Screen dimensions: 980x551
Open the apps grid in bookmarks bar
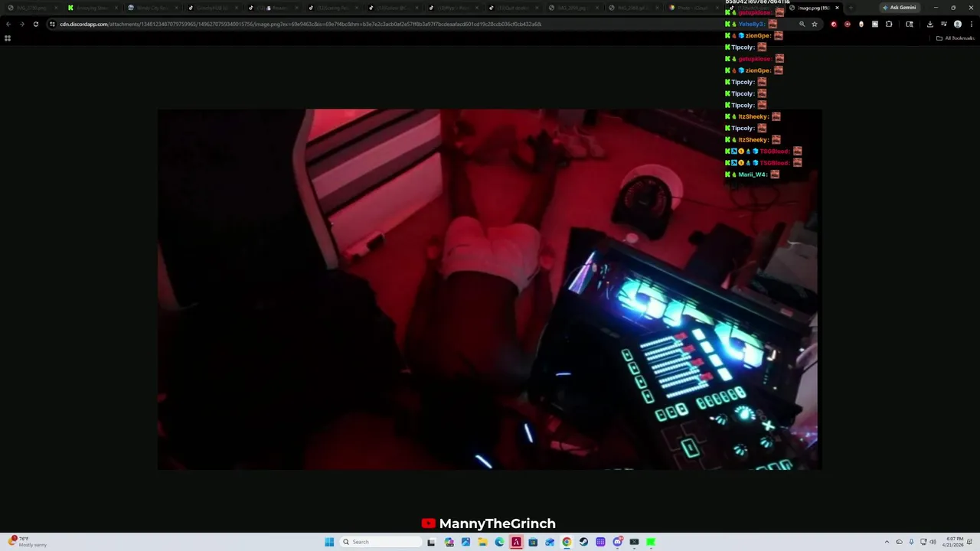(8, 37)
